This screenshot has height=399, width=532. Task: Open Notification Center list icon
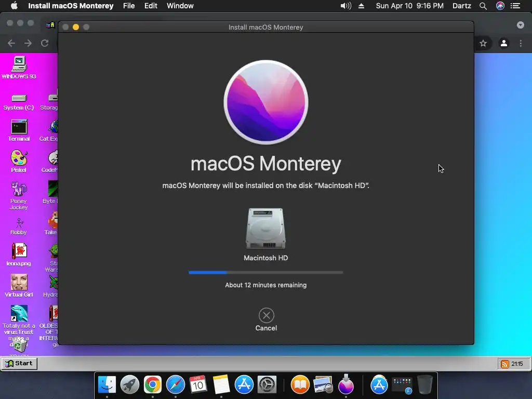[x=515, y=6]
